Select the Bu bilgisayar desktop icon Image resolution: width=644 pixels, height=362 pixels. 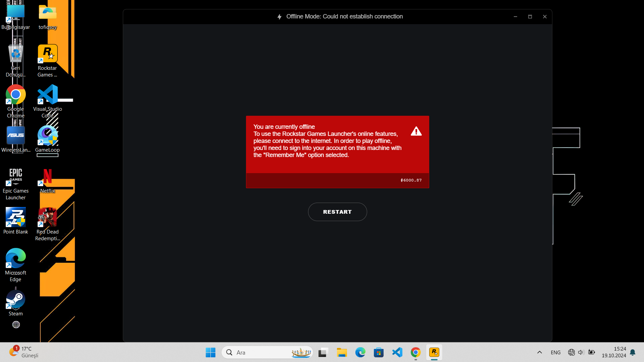click(15, 17)
